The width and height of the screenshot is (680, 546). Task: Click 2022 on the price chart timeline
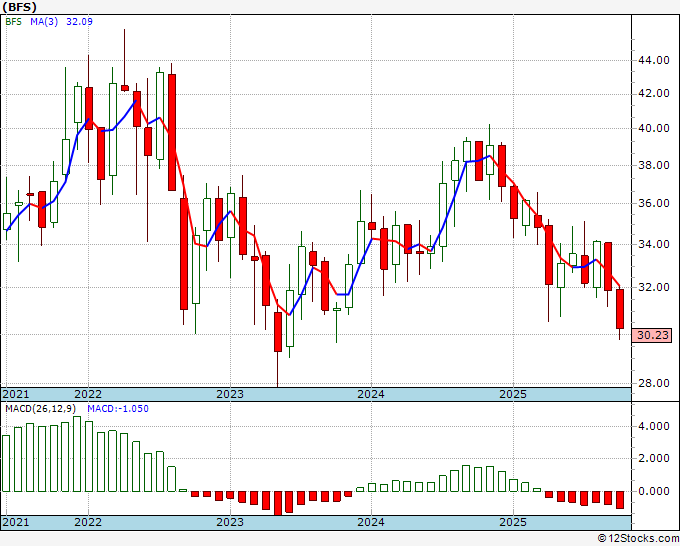[x=88, y=394]
